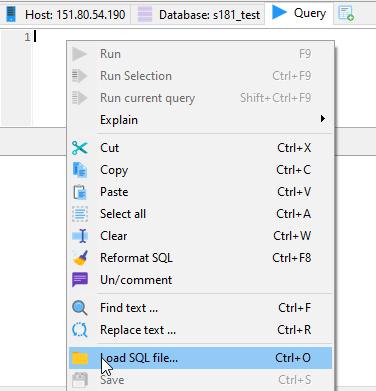The height and width of the screenshot is (391, 376).
Task: Choose Clear from the context menu
Action: coord(200,236)
